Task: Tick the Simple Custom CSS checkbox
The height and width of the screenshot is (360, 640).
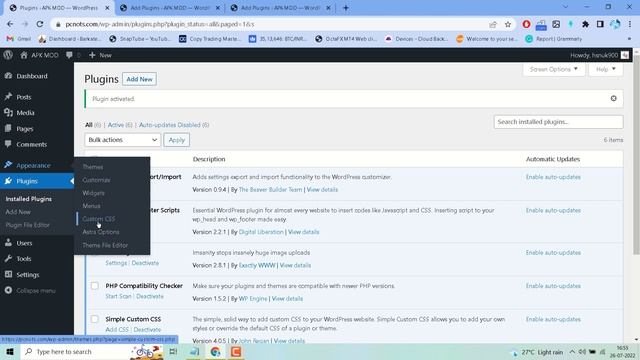Action: [x=95, y=319]
